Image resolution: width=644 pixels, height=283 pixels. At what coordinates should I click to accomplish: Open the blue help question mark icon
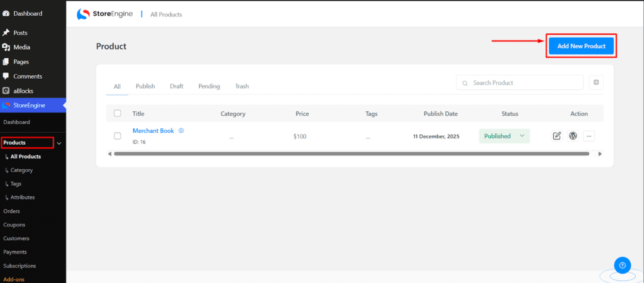(621, 265)
